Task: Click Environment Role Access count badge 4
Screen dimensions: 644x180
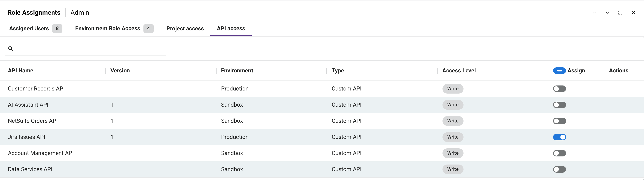Action: click(148, 28)
